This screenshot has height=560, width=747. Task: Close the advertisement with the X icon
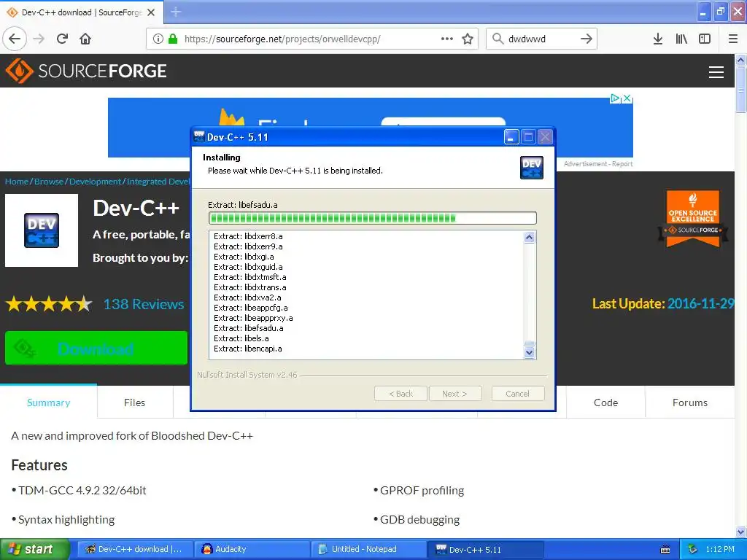coord(627,98)
